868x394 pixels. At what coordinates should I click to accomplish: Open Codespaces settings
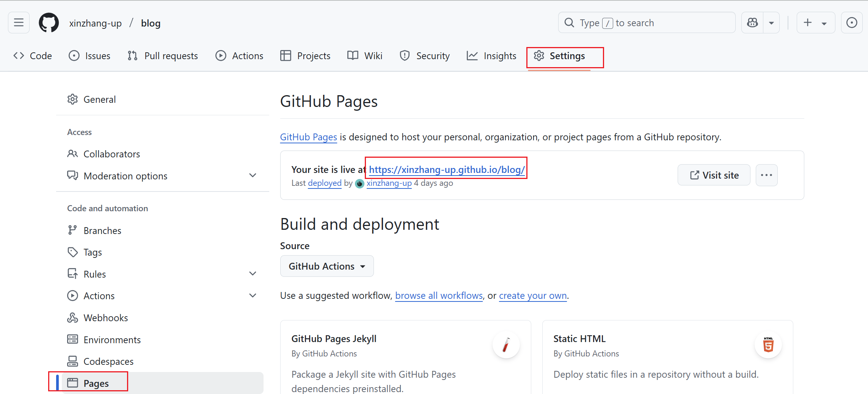click(x=163, y=361)
